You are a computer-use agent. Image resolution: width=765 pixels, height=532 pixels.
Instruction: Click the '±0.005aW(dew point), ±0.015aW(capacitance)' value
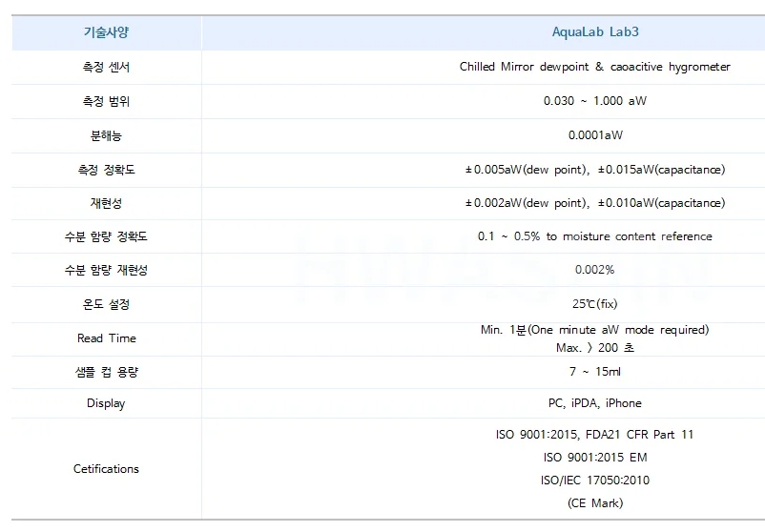(594, 170)
